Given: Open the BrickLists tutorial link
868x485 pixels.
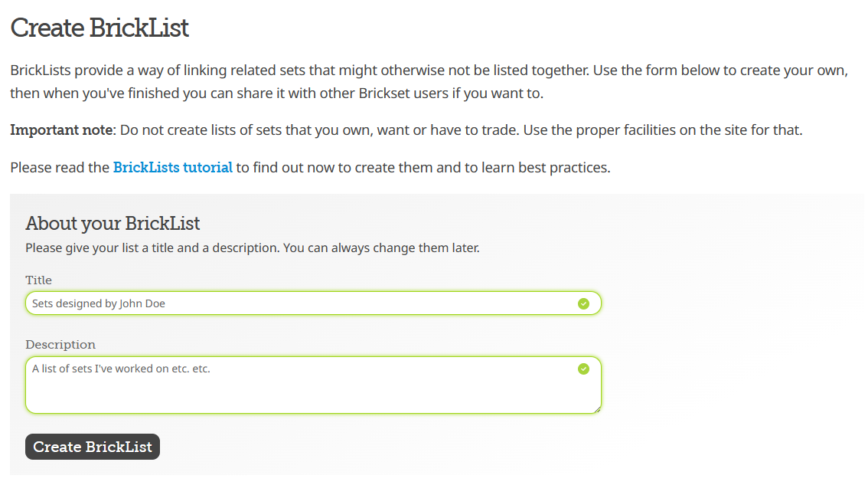Looking at the screenshot, I should [x=173, y=167].
